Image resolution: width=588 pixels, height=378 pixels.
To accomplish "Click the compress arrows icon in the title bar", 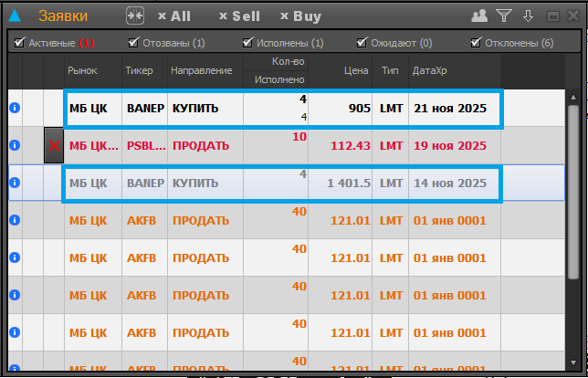I will click(x=135, y=16).
